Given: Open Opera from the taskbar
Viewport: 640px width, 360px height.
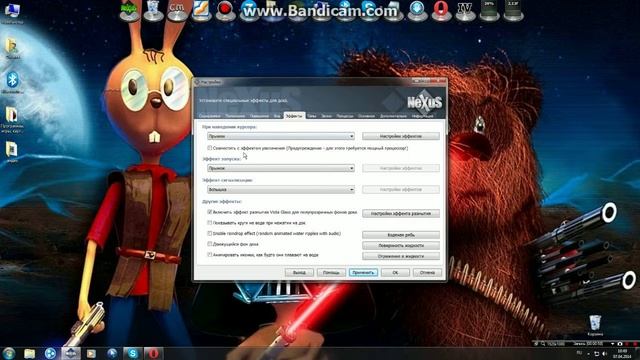Looking at the screenshot, I should pyautogui.click(x=154, y=353).
